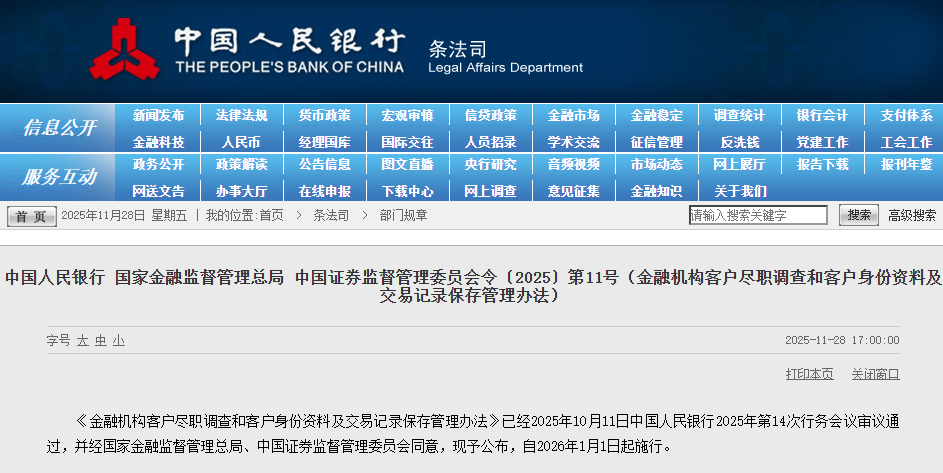Visit 在线申报 page
Screen dimensions: 943x473
(x=324, y=191)
